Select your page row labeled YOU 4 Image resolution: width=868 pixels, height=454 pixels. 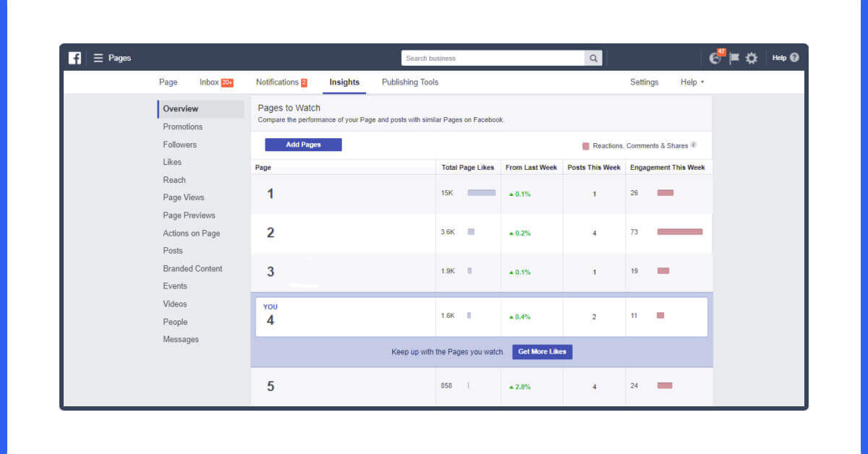pyautogui.click(x=482, y=317)
